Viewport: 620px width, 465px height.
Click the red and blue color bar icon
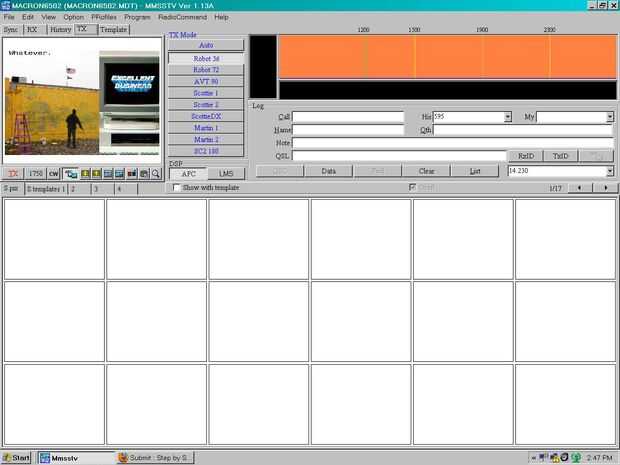pos(132,174)
